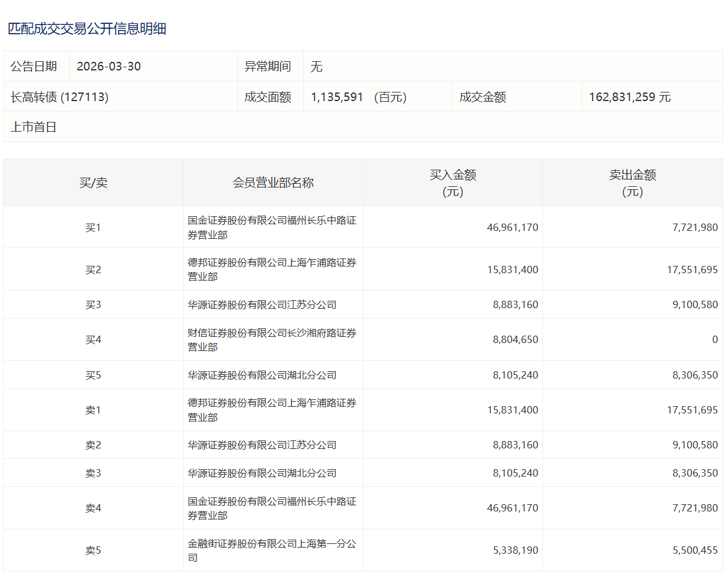Open 财信证券长沙湘府路证券营业部 in the 买4 row

[x=271, y=340]
